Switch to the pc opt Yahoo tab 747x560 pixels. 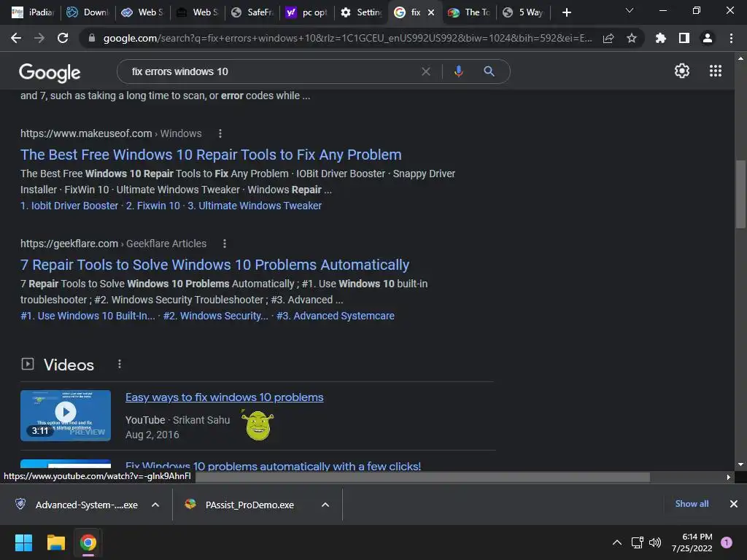point(306,12)
